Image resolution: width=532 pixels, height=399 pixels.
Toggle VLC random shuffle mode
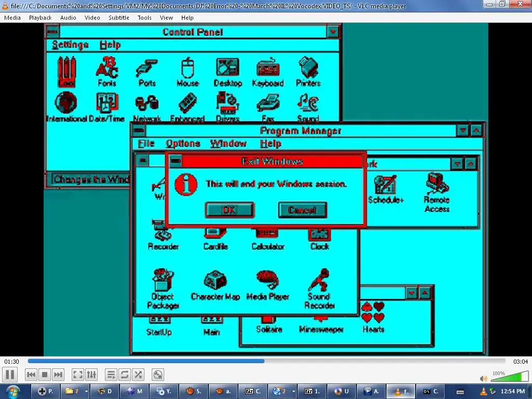coord(138,375)
